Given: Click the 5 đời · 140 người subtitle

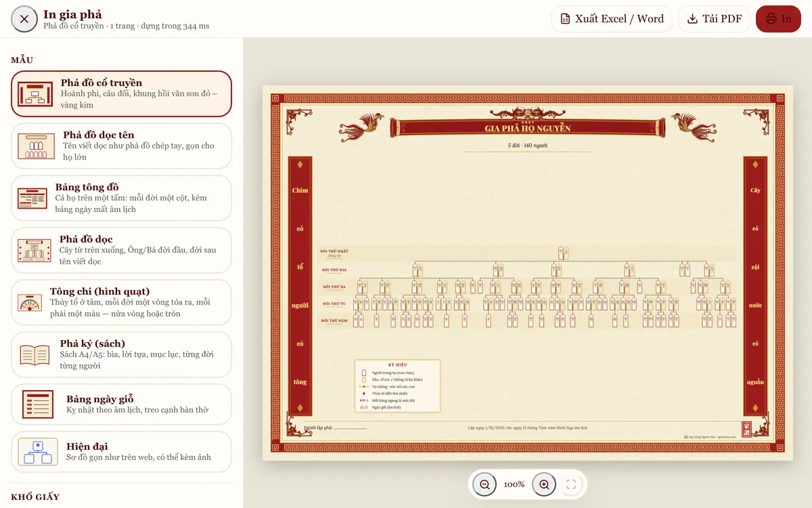Looking at the screenshot, I should 528,146.
